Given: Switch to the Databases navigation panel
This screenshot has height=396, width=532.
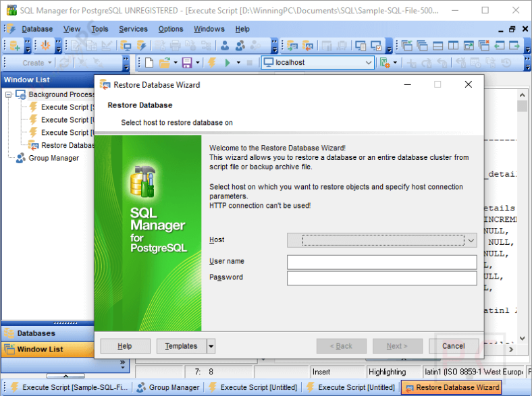Looking at the screenshot, I should 48,333.
